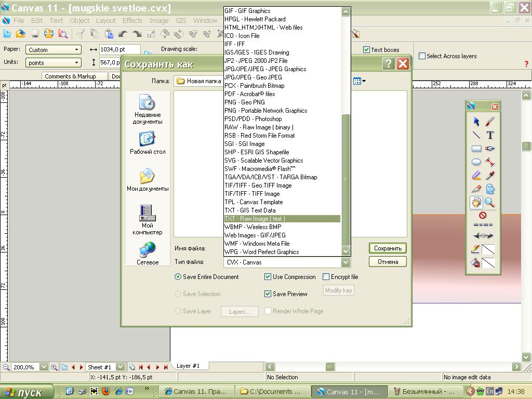The height and width of the screenshot is (399, 532).
Task: Open My Computer (Мой компьютер) place
Action: coord(147,220)
